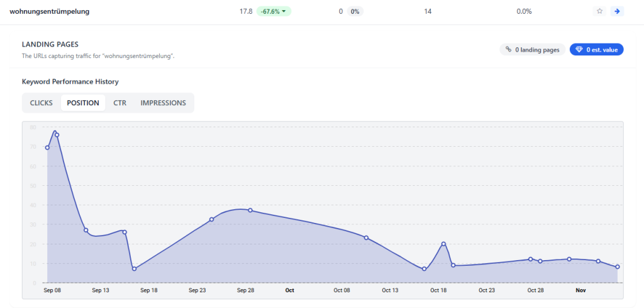Screen dimensions: 644x308
Task: Switch to the CLICKS tab
Action: click(x=42, y=103)
